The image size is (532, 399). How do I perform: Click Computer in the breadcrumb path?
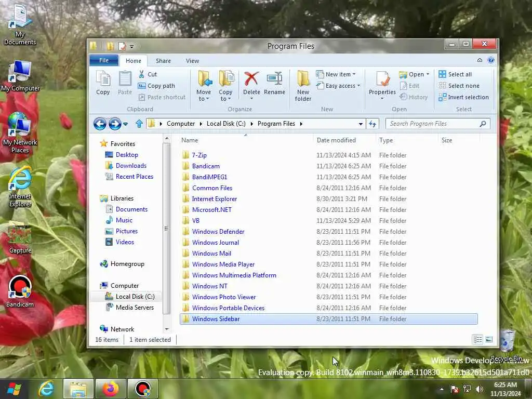click(x=181, y=124)
